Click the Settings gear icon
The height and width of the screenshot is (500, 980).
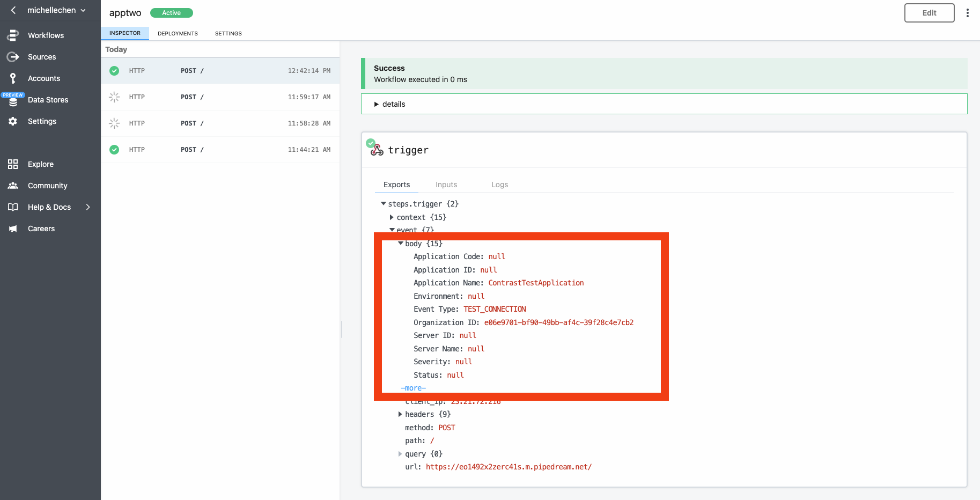click(x=13, y=121)
